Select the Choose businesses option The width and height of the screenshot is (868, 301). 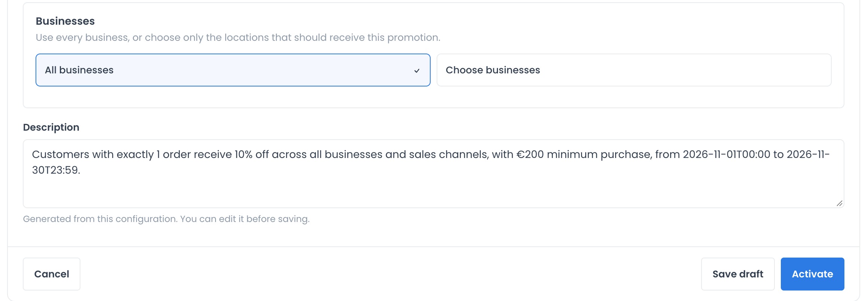click(634, 70)
